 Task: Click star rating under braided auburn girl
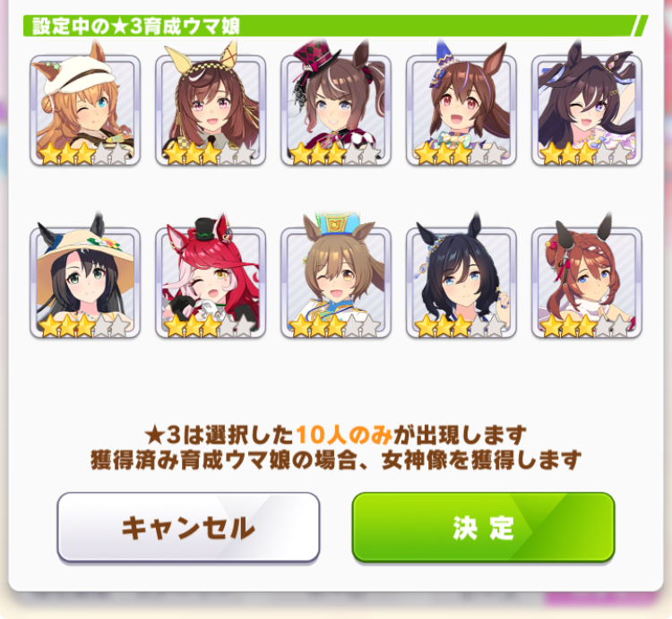click(x=587, y=326)
